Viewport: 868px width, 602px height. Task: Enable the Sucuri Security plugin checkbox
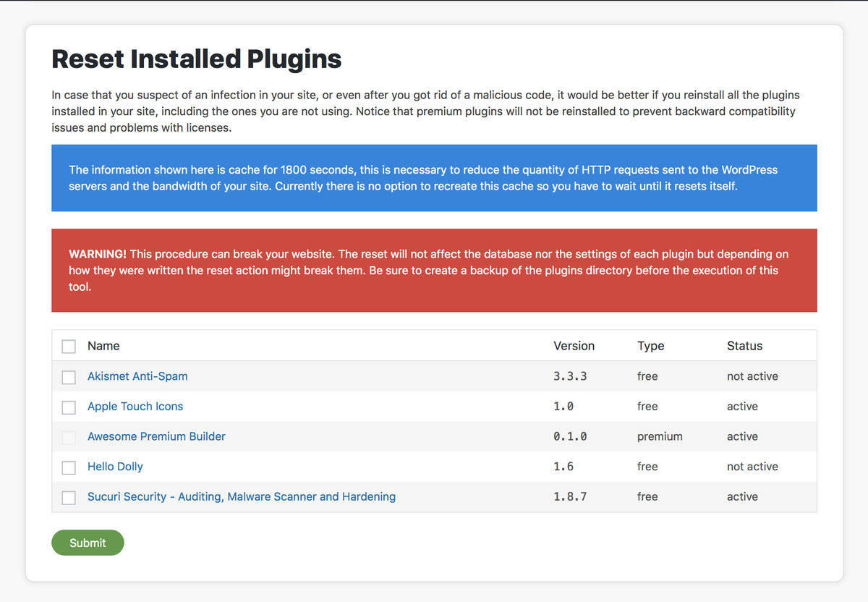(69, 498)
